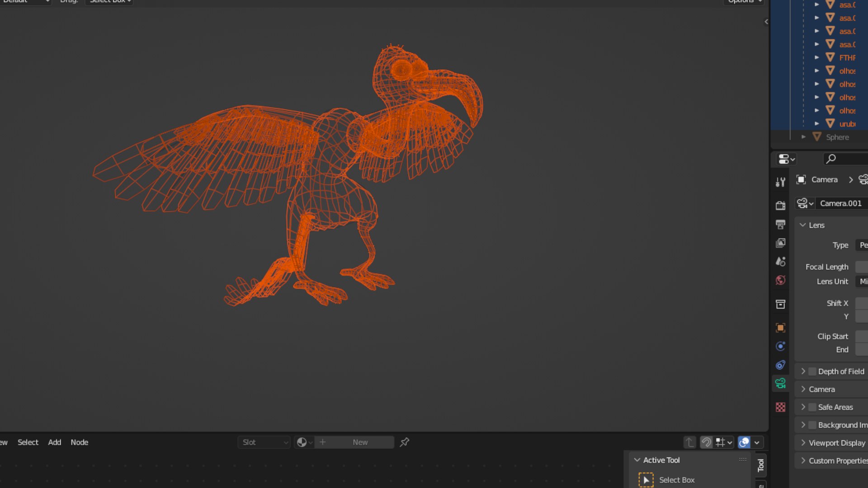Open the Render properties tab
The width and height of the screenshot is (868, 488).
[x=780, y=206]
